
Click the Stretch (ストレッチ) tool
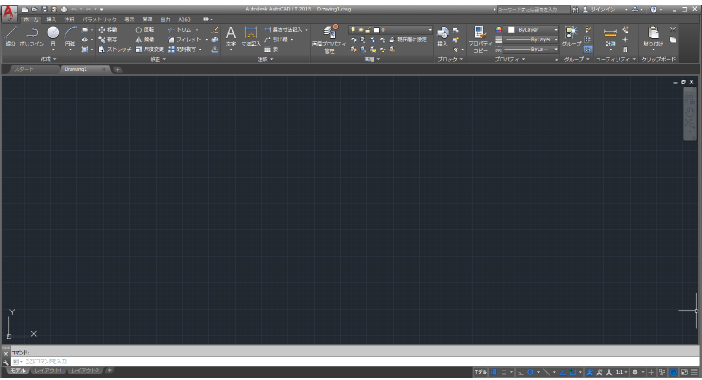(x=115, y=49)
